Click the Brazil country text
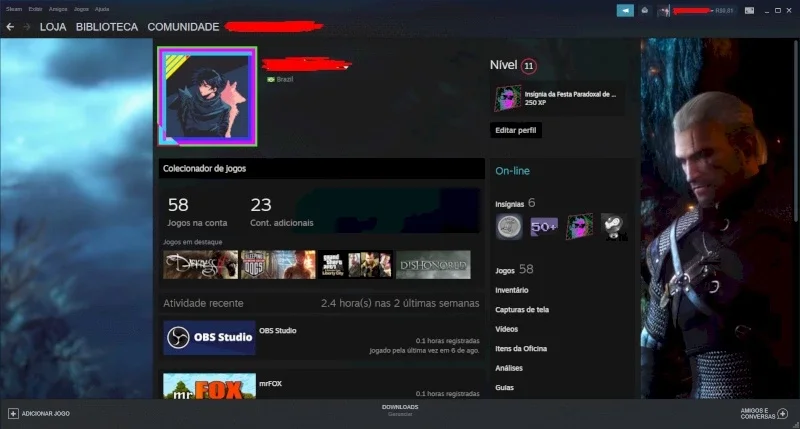Screen dimensions: 800x429 pyautogui.click(x=285, y=79)
